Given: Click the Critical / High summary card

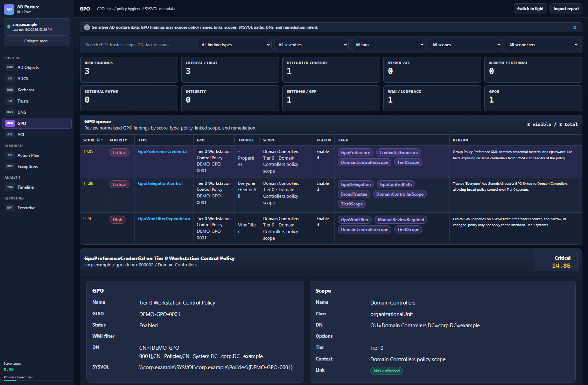Looking at the screenshot, I should [230, 70].
